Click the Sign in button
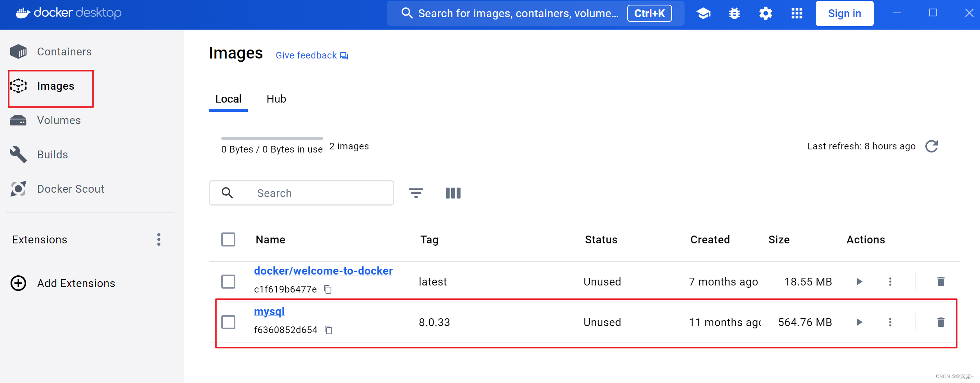Viewport: 980px width, 383px height. click(844, 14)
